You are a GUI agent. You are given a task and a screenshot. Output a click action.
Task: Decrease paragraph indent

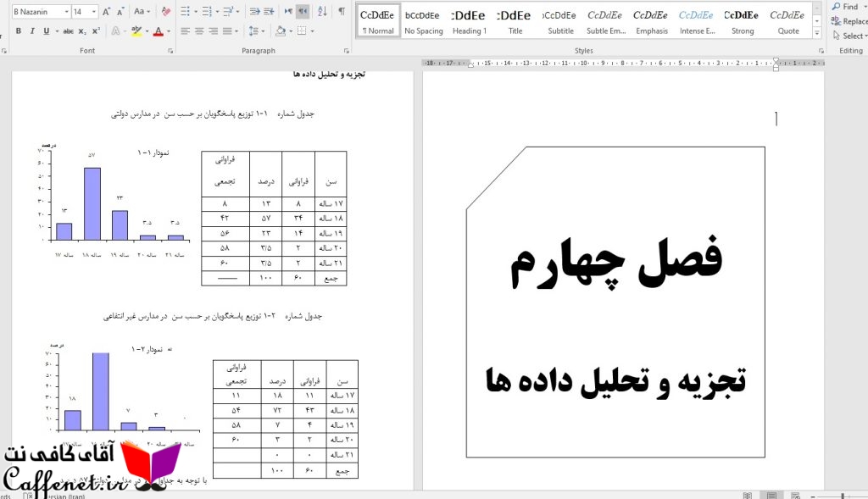[x=254, y=11]
